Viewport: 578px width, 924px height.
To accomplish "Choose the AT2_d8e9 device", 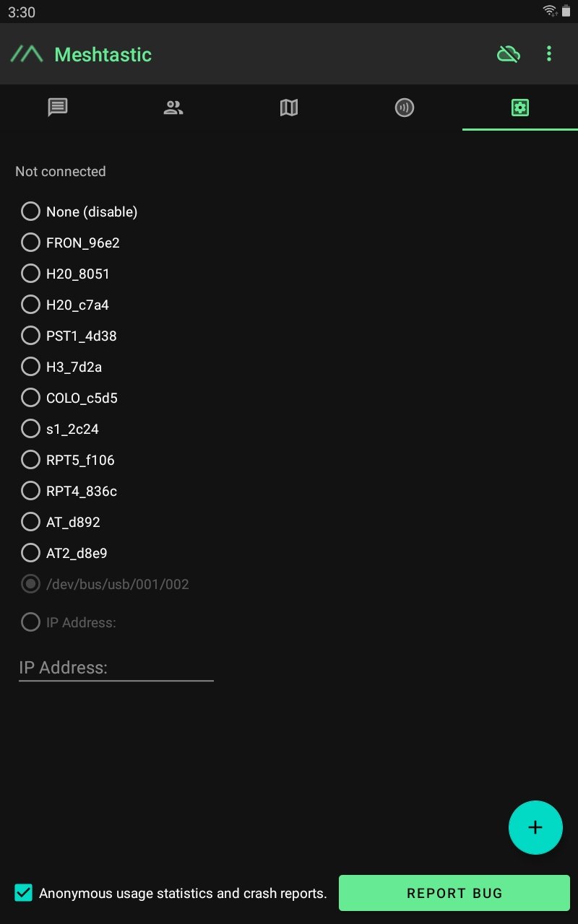I will click(30, 553).
